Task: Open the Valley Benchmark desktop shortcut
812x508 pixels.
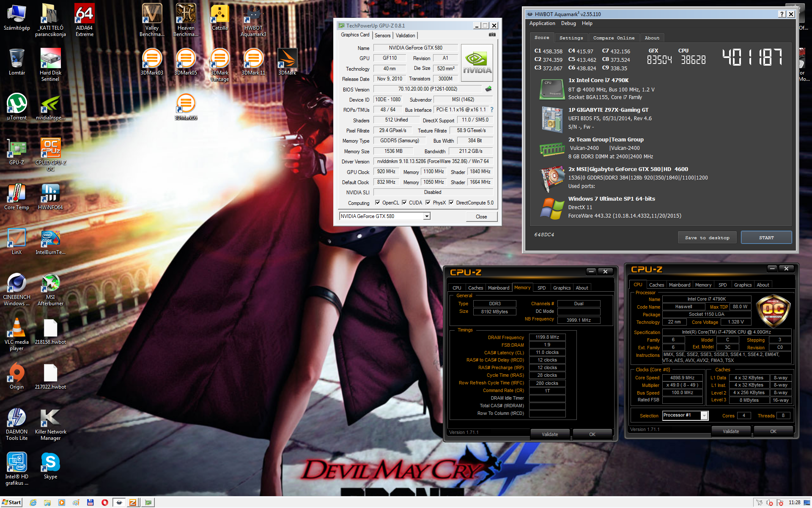Action: (152, 20)
